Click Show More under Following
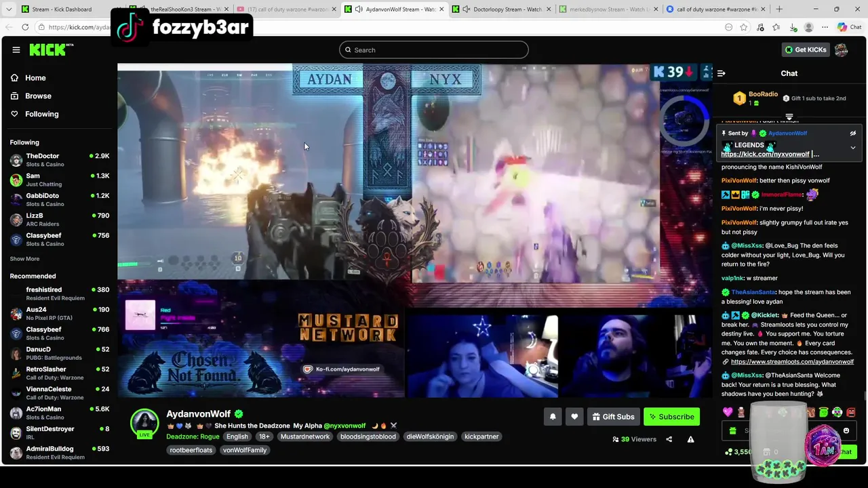Image resolution: width=868 pixels, height=488 pixels. coord(24,259)
